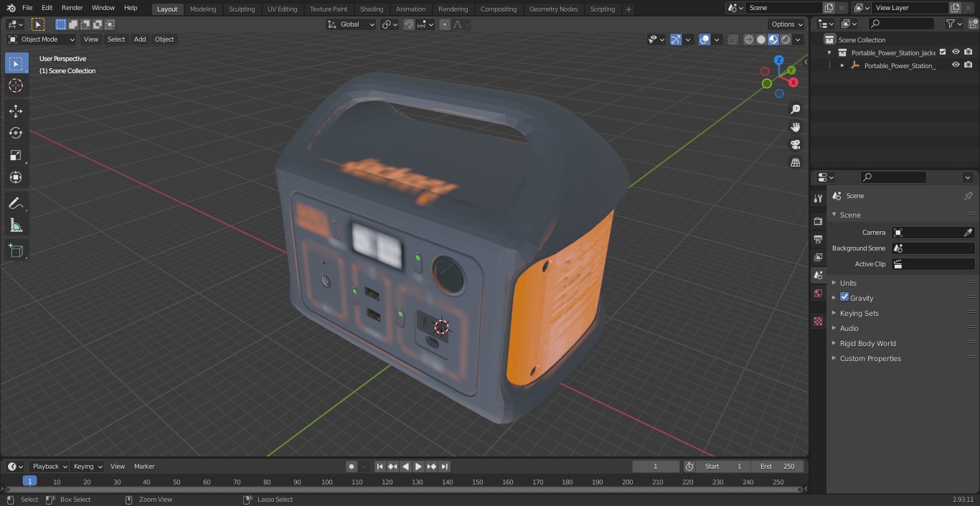Pin the Scene properties panel
Viewport: 980px width, 506px height.
tap(968, 195)
